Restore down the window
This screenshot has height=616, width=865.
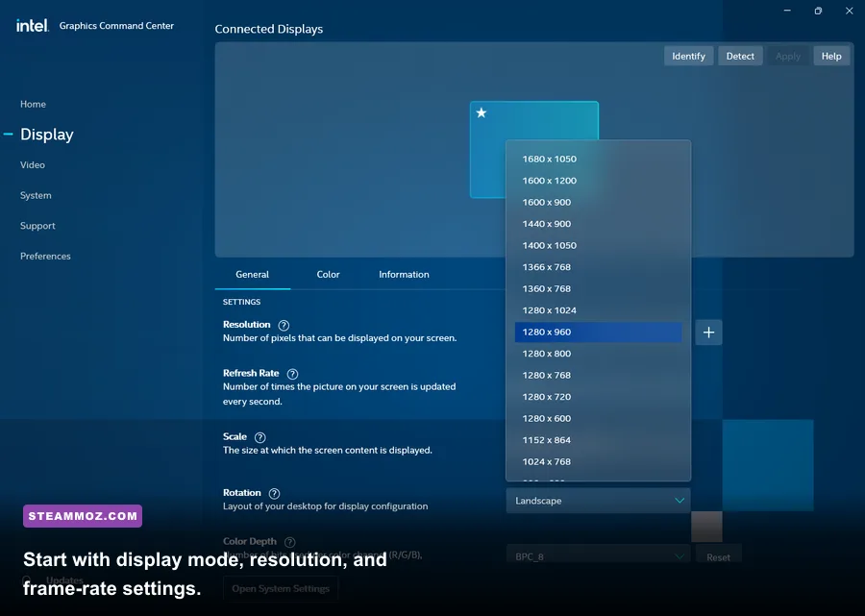[818, 11]
